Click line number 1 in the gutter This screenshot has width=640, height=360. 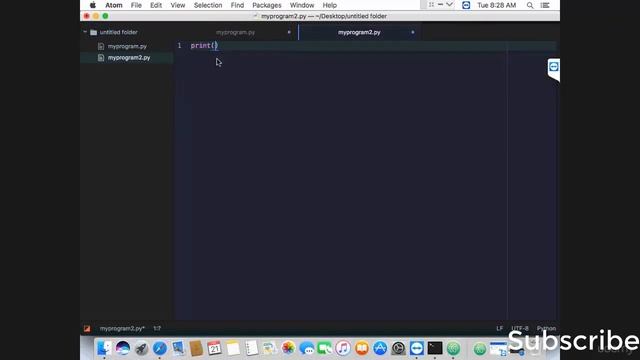pyautogui.click(x=179, y=45)
